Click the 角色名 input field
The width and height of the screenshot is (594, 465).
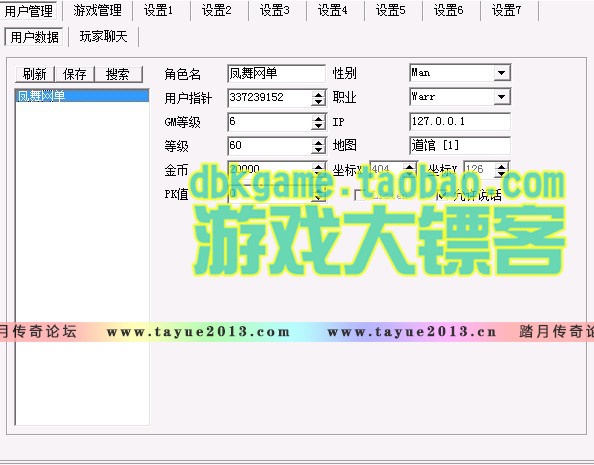tap(276, 73)
